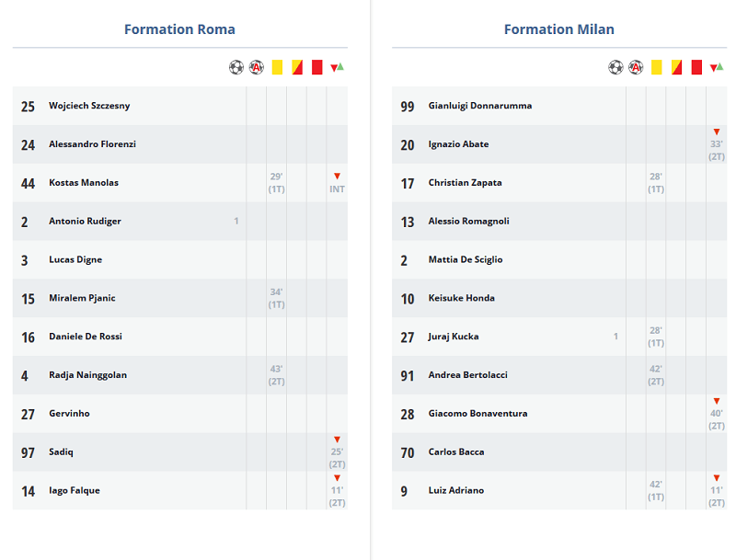Click the red card icon in Milan header

click(696, 67)
